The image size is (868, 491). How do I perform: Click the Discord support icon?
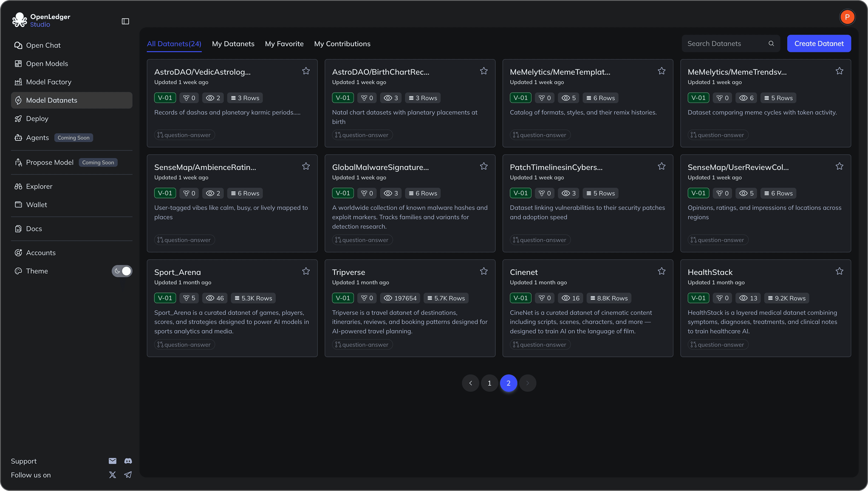click(128, 461)
